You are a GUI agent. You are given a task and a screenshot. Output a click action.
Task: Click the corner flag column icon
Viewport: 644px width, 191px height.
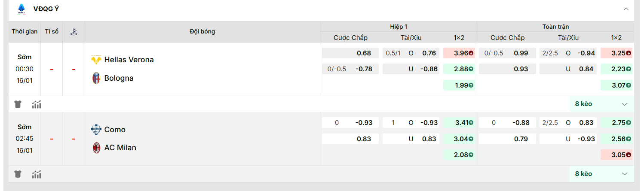click(74, 32)
